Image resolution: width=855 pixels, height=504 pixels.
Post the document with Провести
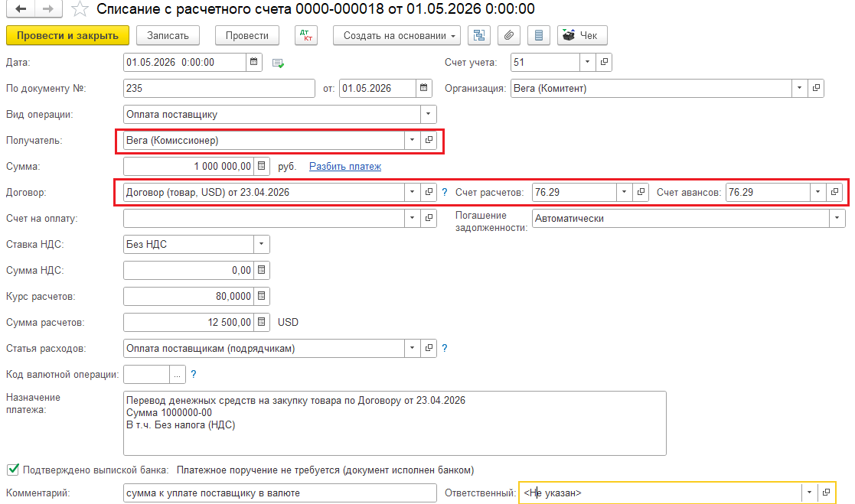pyautogui.click(x=247, y=35)
